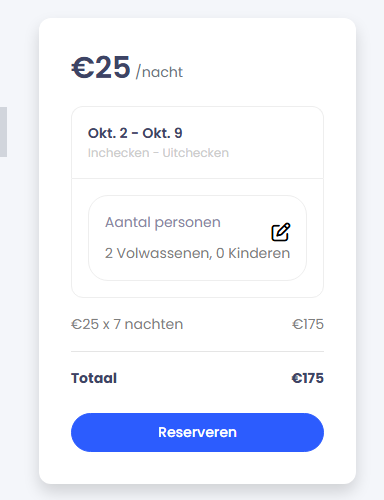This screenshot has height=500, width=384.
Task: Click the 0 Kinderen text
Action: click(x=253, y=253)
